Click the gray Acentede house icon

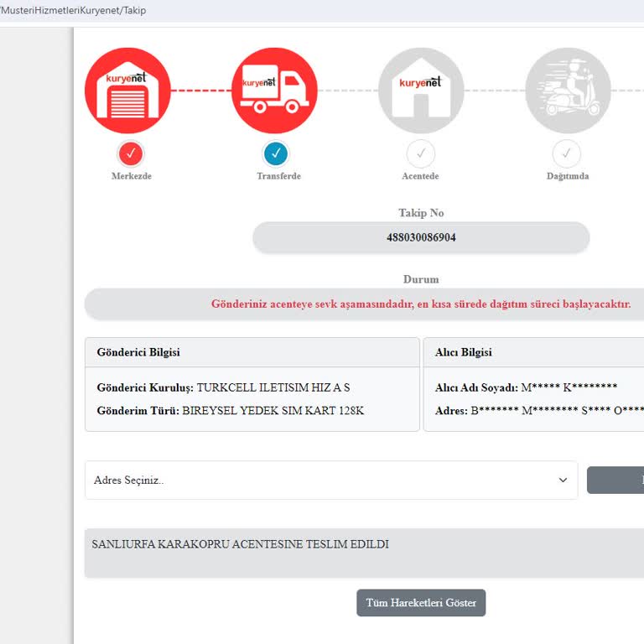pos(421,91)
